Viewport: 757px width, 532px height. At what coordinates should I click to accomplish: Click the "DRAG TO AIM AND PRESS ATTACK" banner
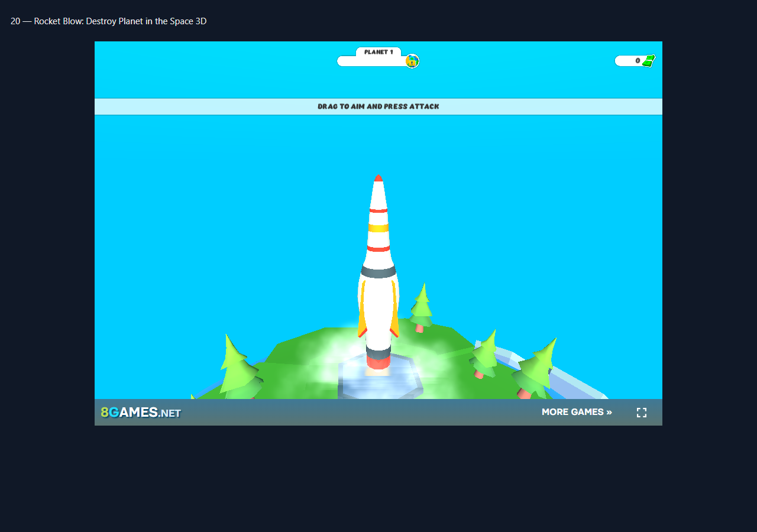coord(378,106)
